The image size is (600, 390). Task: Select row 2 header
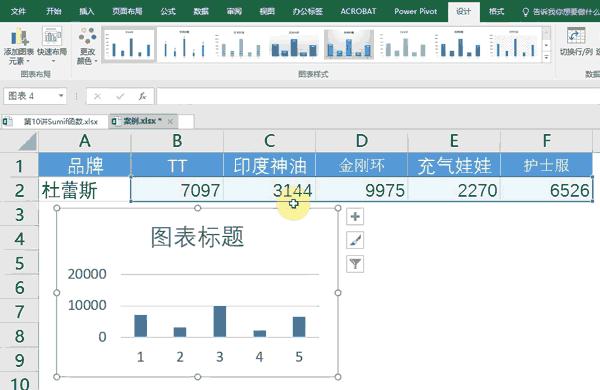coord(19,190)
